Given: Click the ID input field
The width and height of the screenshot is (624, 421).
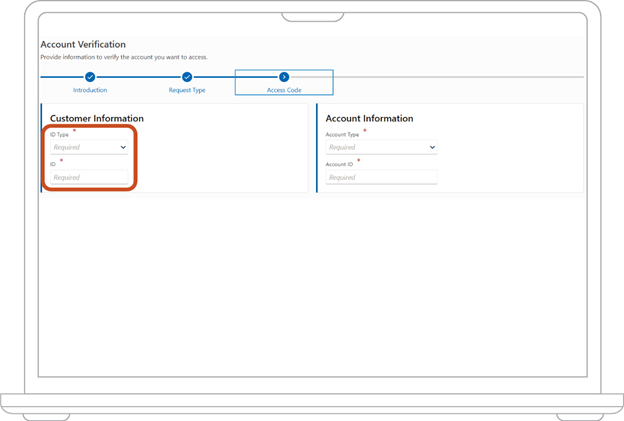Looking at the screenshot, I should click(89, 177).
